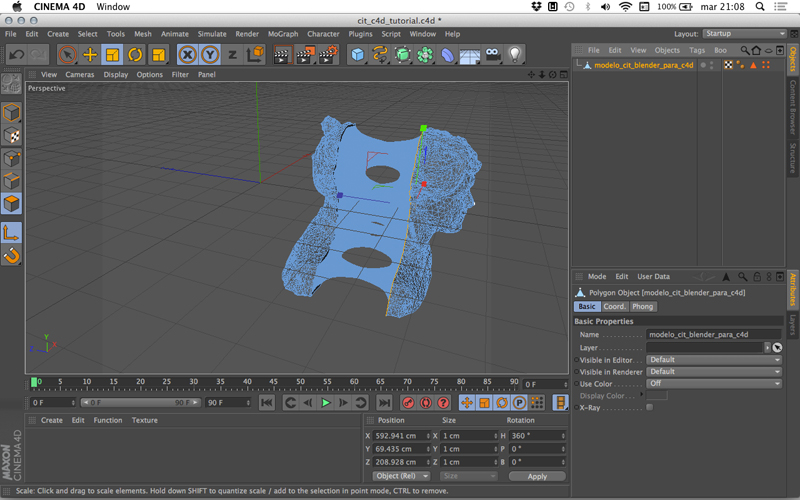
Task: Open the spline tools icon
Action: click(380, 55)
